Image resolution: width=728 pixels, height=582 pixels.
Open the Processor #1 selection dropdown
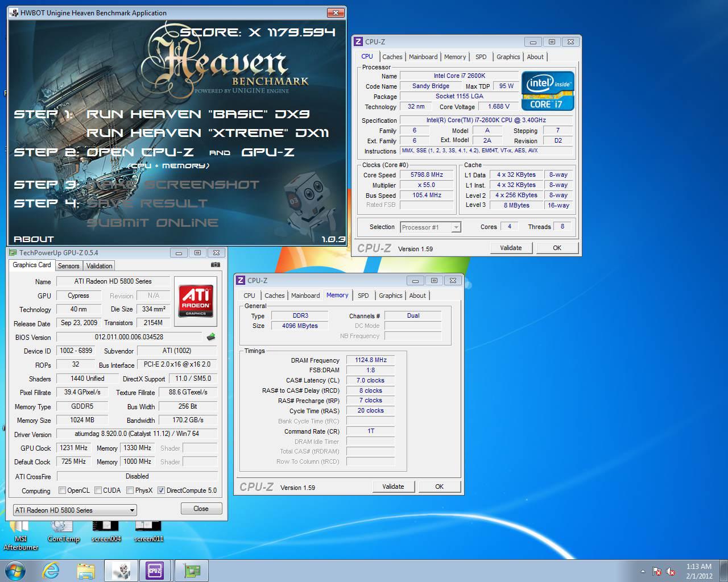click(430, 227)
